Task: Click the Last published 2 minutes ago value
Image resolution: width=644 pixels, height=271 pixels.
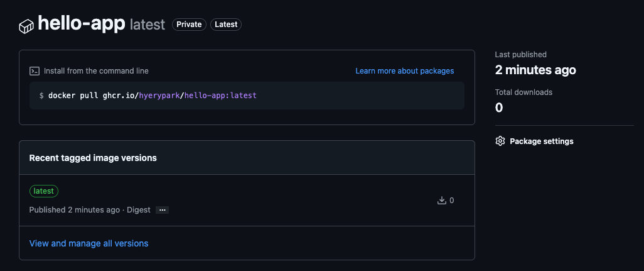Action: click(x=535, y=70)
